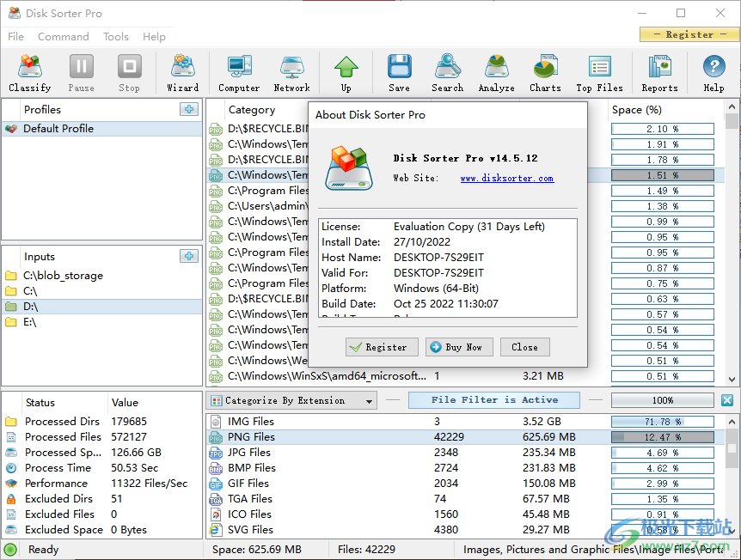Click the 100% progress bar

pyautogui.click(x=663, y=400)
